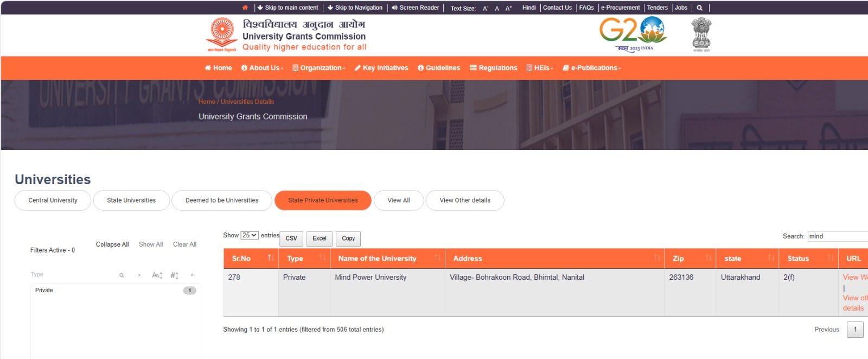Open Regulations menu item
The image size is (868, 359).
tap(494, 68)
